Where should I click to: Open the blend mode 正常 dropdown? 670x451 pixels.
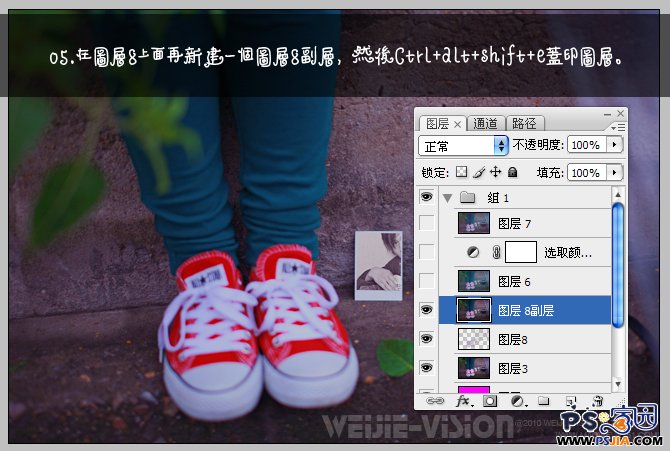point(463,146)
